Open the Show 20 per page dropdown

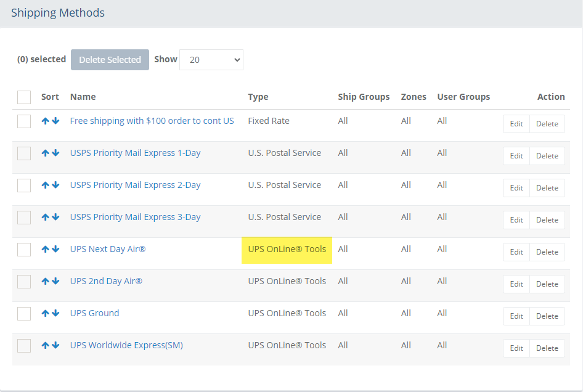211,60
